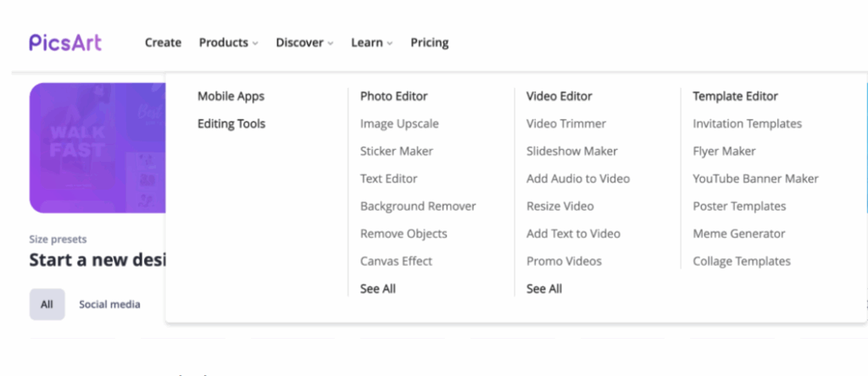Click the PicsArt logo
The image size is (868, 376).
tap(65, 42)
